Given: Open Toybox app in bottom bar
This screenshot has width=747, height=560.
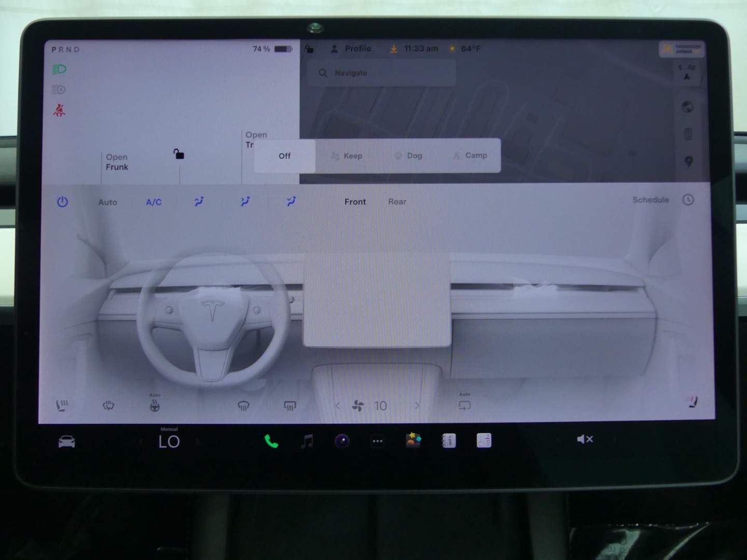Looking at the screenshot, I should [x=413, y=440].
